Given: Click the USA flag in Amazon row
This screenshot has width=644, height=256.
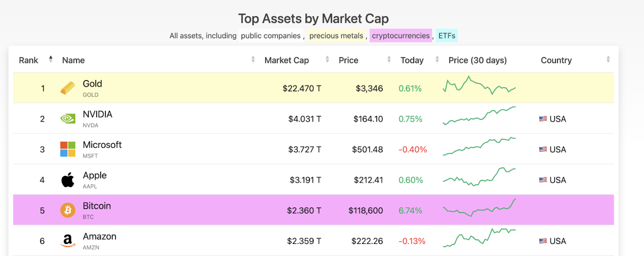Looking at the screenshot, I should [x=543, y=241].
